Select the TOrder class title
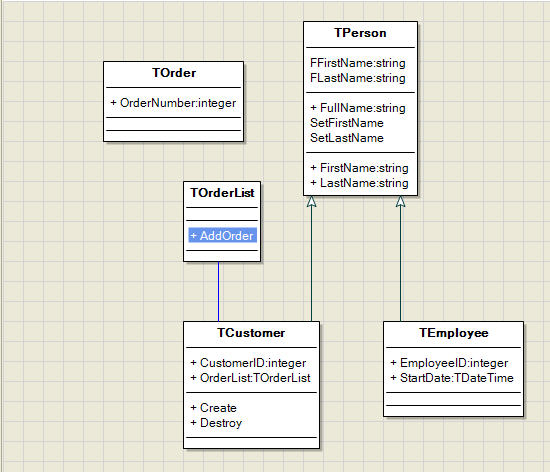 tap(174, 73)
